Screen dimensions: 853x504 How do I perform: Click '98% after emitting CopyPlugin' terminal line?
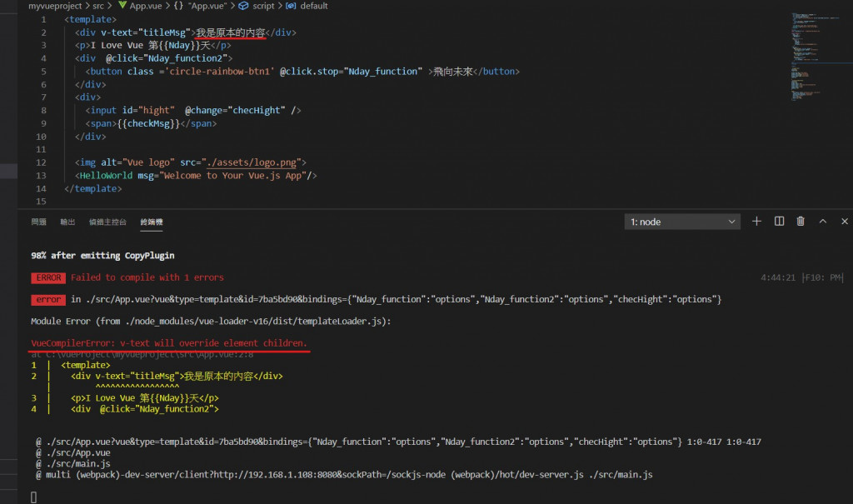point(102,256)
